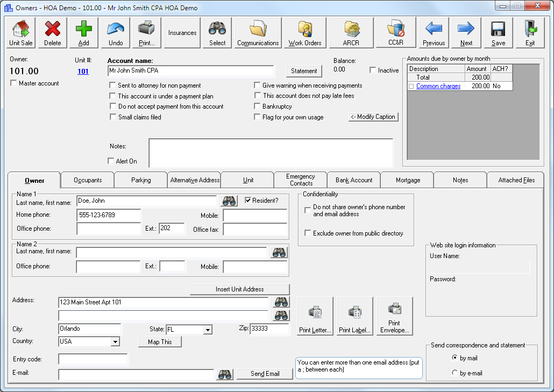554x392 pixels.
Task: Click the Statement button
Action: [x=304, y=71]
